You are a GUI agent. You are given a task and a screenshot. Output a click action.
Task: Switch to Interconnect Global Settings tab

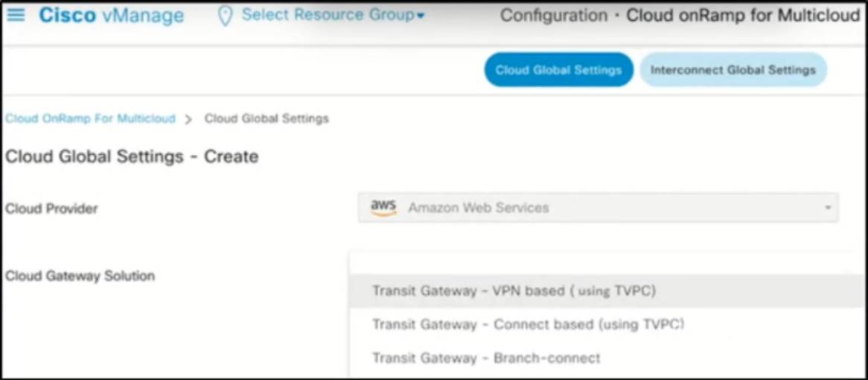pyautogui.click(x=733, y=70)
